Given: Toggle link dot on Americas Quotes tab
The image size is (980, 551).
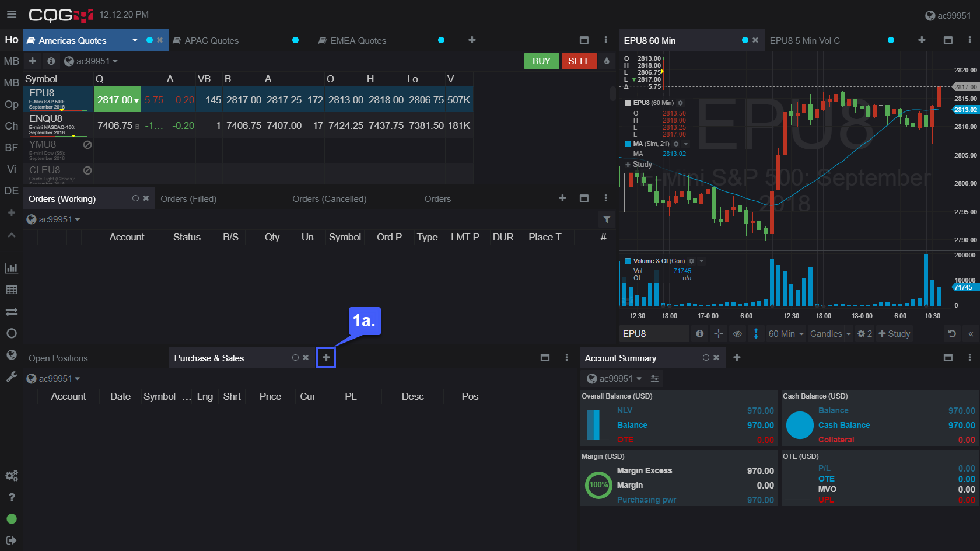Looking at the screenshot, I should [149, 40].
